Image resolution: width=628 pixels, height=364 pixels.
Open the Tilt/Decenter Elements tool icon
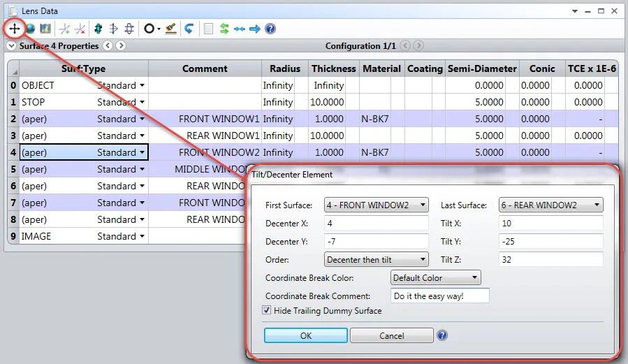tap(15, 29)
